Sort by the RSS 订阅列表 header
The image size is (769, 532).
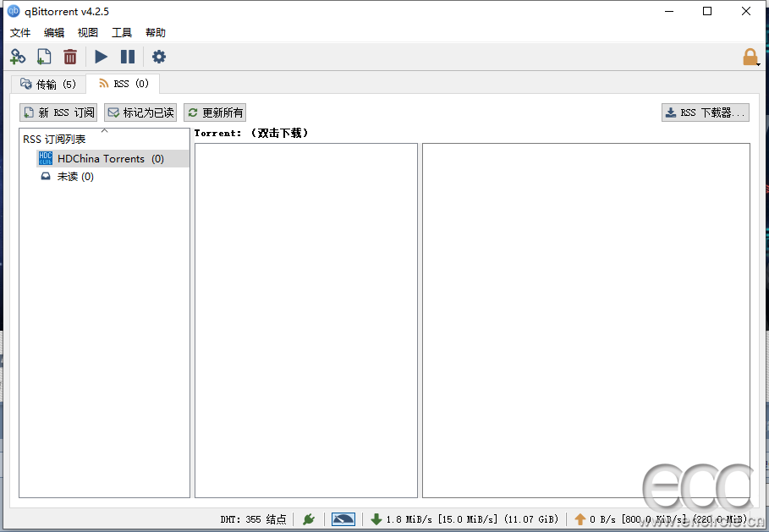pyautogui.click(x=104, y=139)
